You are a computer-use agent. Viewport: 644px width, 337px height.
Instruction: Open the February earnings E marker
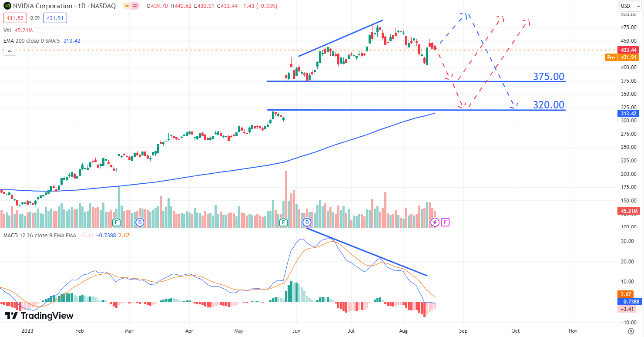(x=116, y=222)
